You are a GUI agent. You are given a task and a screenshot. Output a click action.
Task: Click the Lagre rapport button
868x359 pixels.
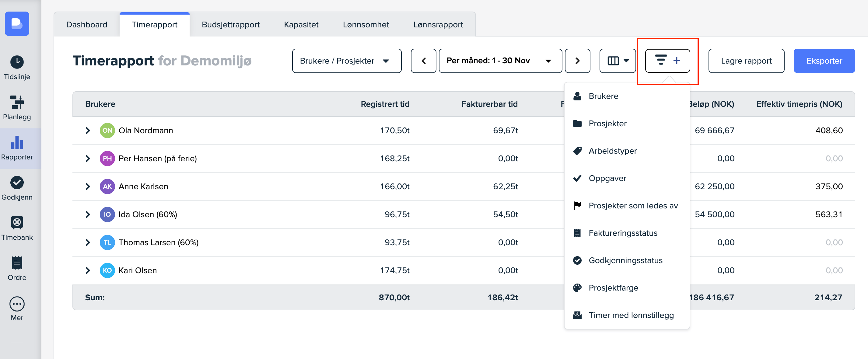click(x=746, y=61)
